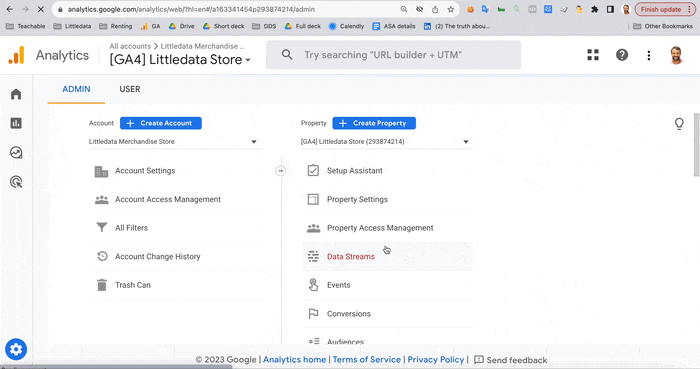Click the page vertical scrollbar
The image size is (700, 369).
tap(696, 145)
